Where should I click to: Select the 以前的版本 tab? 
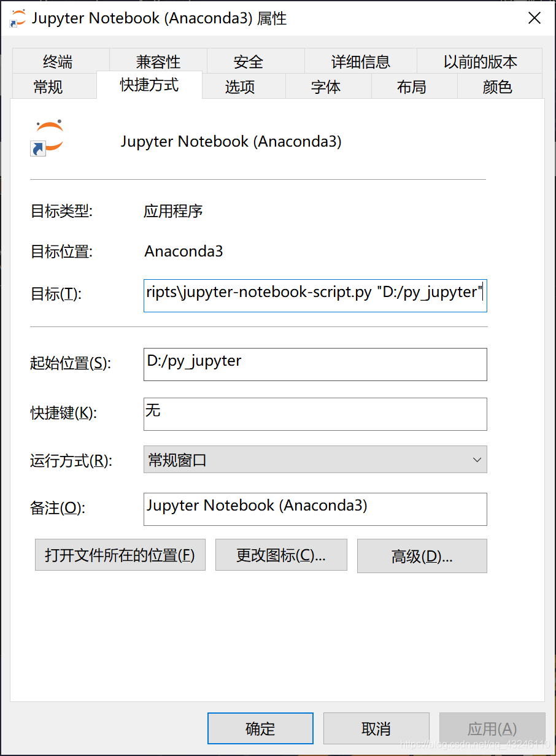coord(480,61)
